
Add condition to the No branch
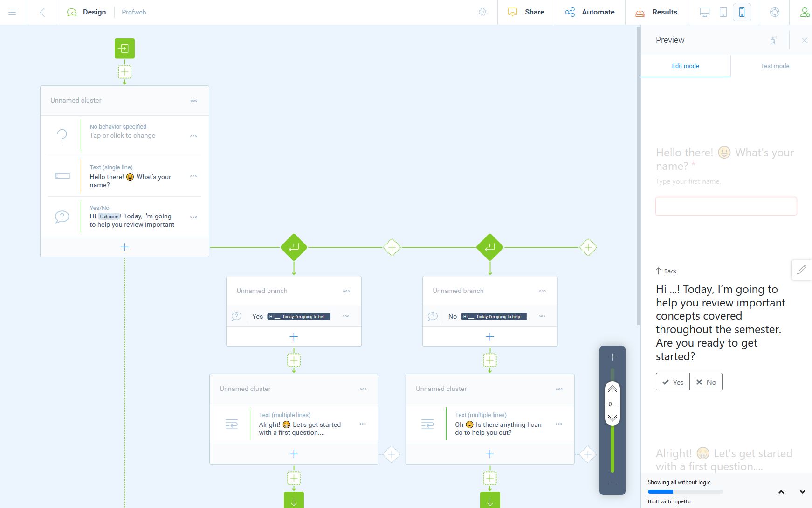(x=490, y=336)
